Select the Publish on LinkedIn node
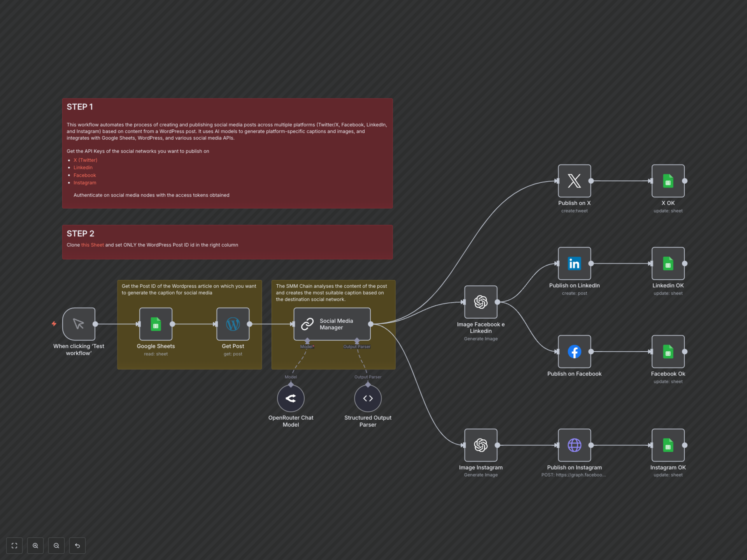This screenshot has height=560, width=747. [574, 263]
